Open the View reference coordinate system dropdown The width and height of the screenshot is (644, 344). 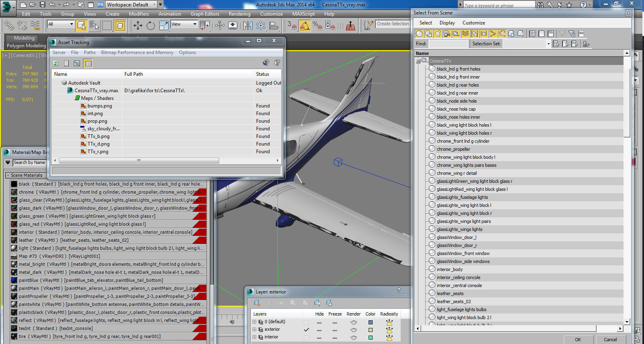tap(184, 24)
